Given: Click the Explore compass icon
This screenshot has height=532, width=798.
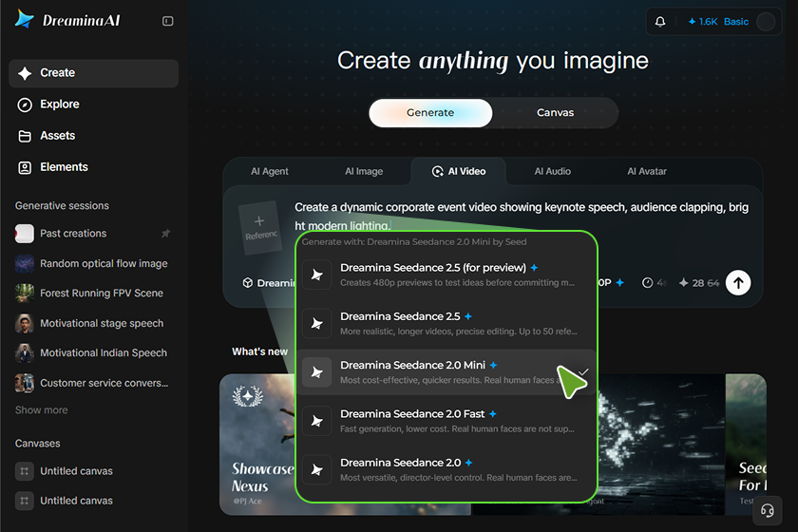Looking at the screenshot, I should pyautogui.click(x=25, y=104).
